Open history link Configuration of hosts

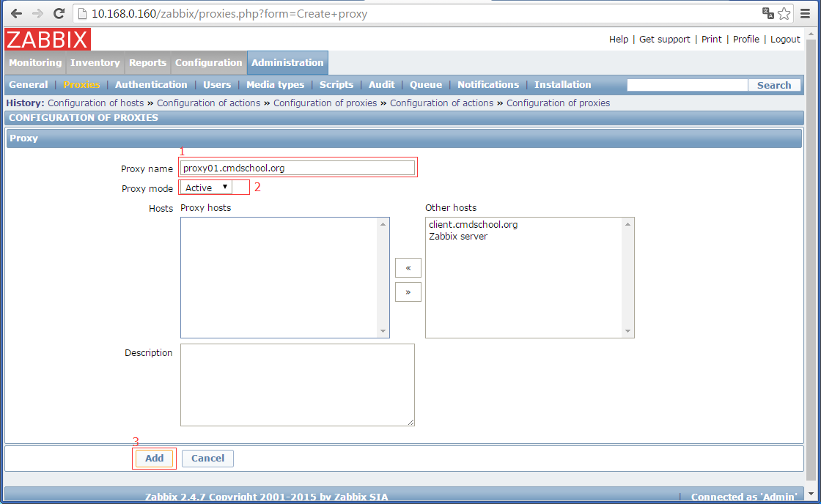coord(96,103)
